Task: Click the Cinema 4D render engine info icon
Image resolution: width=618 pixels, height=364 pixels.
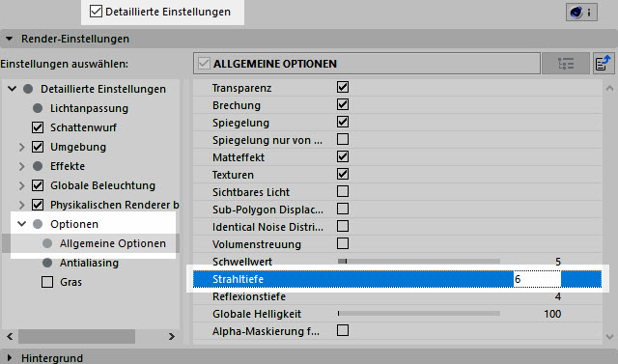Action: click(581, 13)
